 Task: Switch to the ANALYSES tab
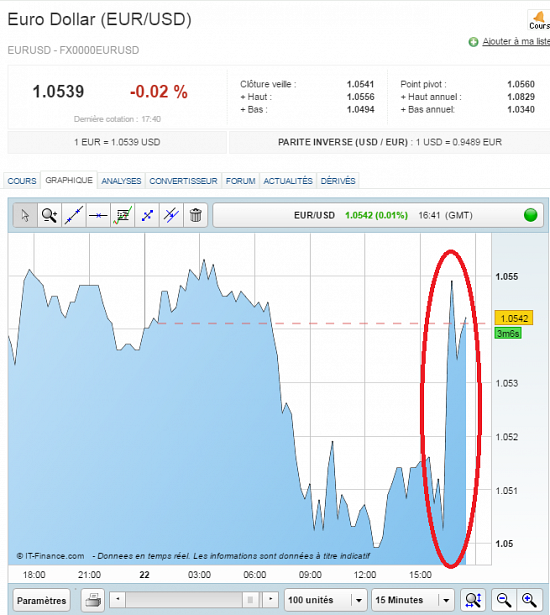pyautogui.click(x=121, y=181)
